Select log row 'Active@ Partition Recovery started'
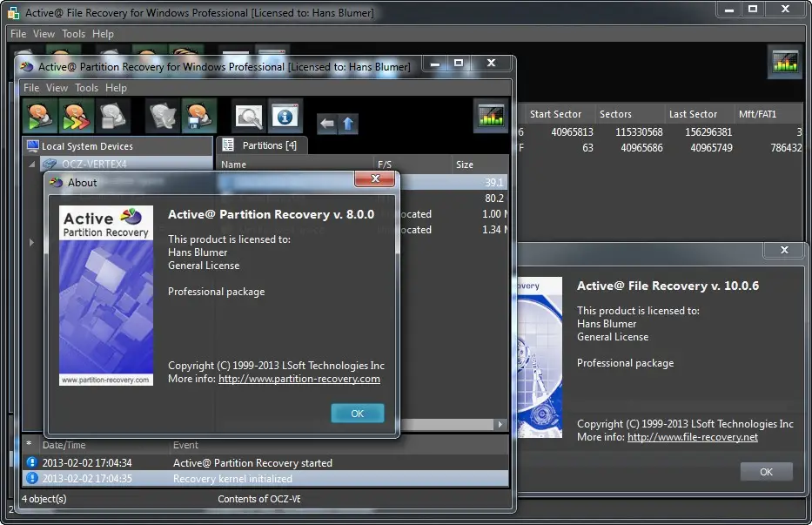Image resolution: width=812 pixels, height=525 pixels. pos(265,462)
